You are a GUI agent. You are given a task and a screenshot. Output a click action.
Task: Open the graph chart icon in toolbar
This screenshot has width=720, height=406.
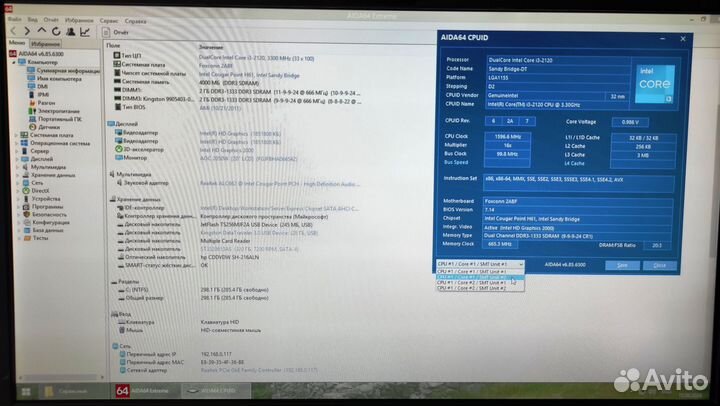85,32
